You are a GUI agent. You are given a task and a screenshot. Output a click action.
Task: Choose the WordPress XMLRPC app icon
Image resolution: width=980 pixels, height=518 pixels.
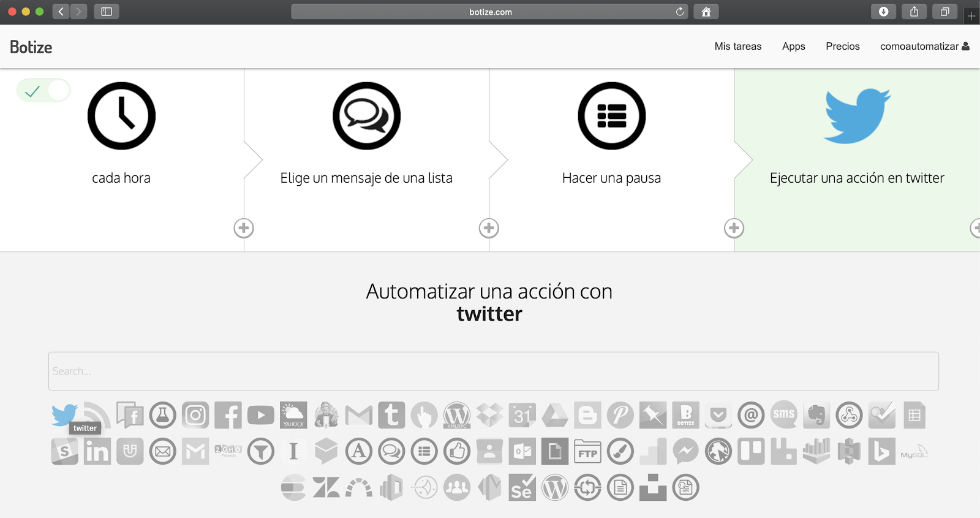coord(457,415)
